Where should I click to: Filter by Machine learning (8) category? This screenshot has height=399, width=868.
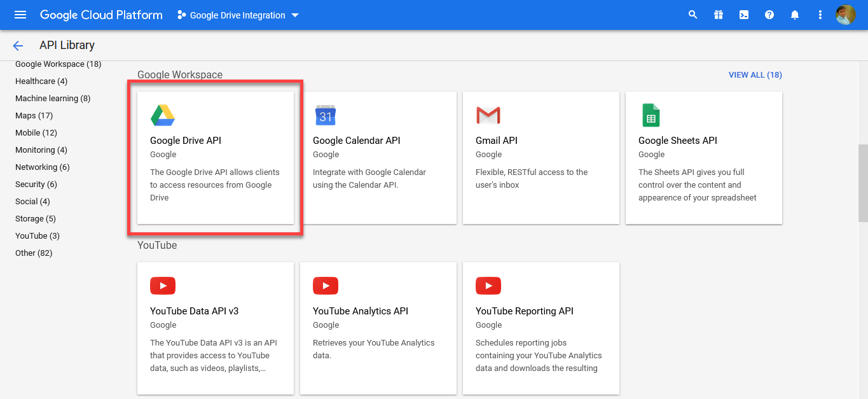tap(53, 99)
